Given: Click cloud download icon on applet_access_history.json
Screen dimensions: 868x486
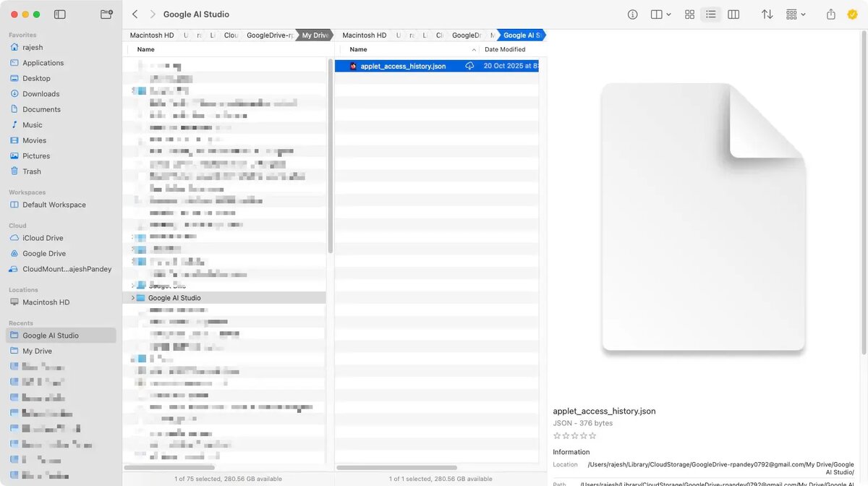Looking at the screenshot, I should click(469, 66).
